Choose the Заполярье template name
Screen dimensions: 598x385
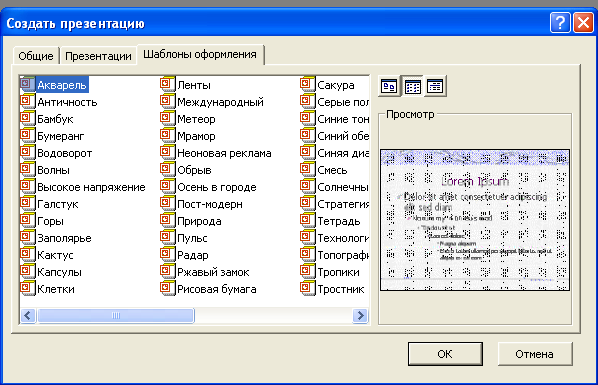click(x=64, y=238)
